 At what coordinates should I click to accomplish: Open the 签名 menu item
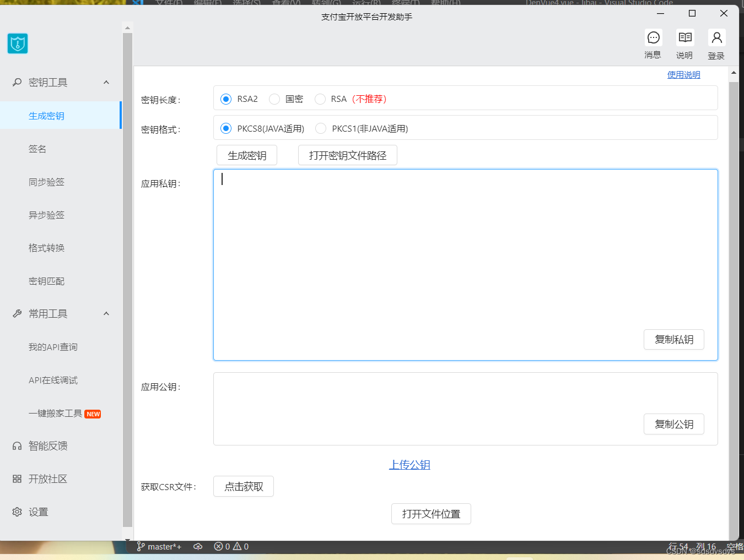tap(61, 149)
